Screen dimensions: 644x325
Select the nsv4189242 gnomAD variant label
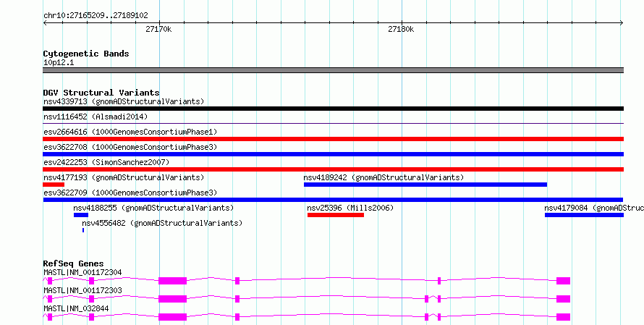(x=384, y=177)
